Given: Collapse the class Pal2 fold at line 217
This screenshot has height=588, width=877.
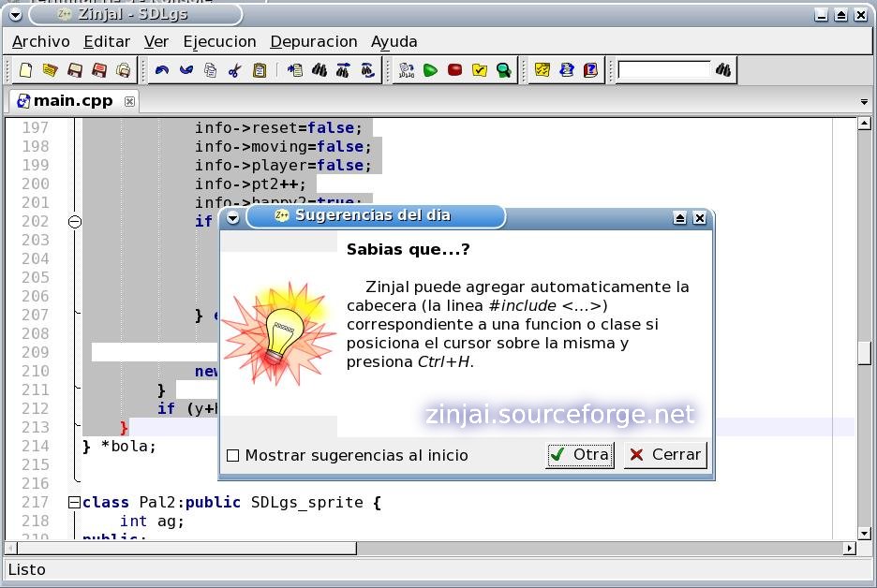Looking at the screenshot, I should pos(74,503).
